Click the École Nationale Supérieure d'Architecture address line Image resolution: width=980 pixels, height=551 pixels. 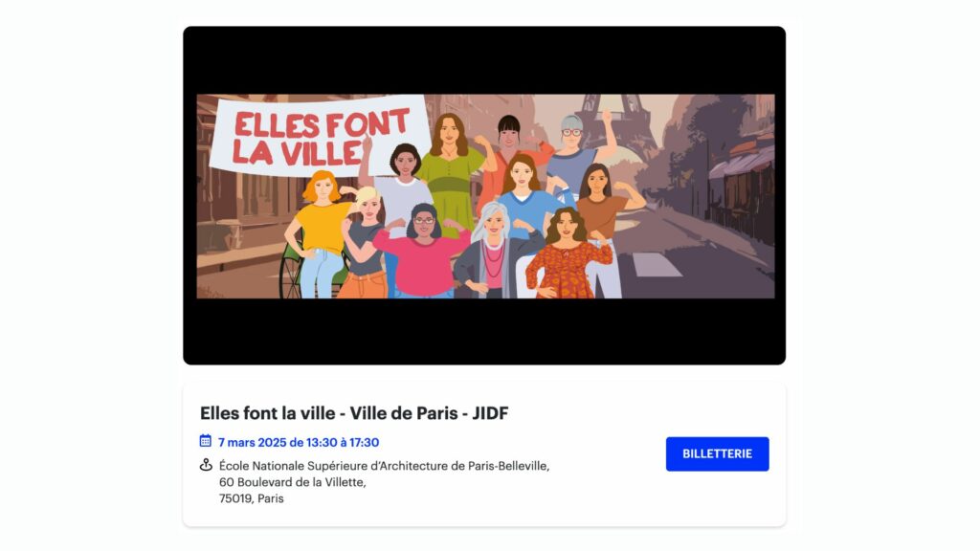pos(385,466)
